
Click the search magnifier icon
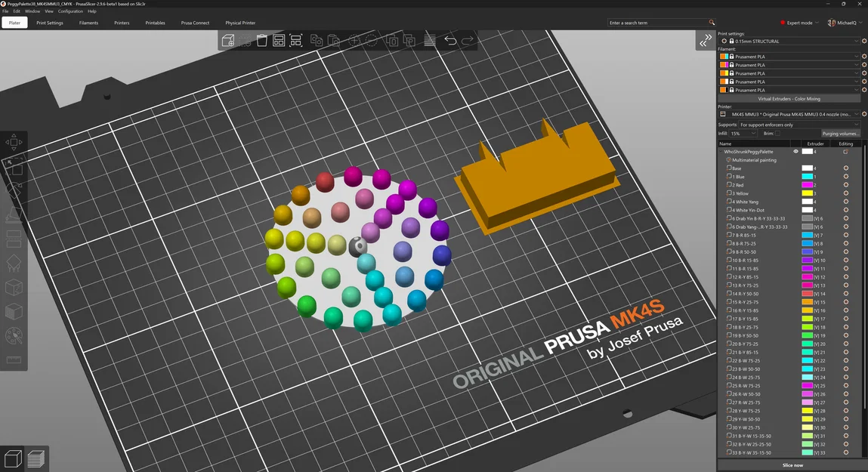click(712, 23)
